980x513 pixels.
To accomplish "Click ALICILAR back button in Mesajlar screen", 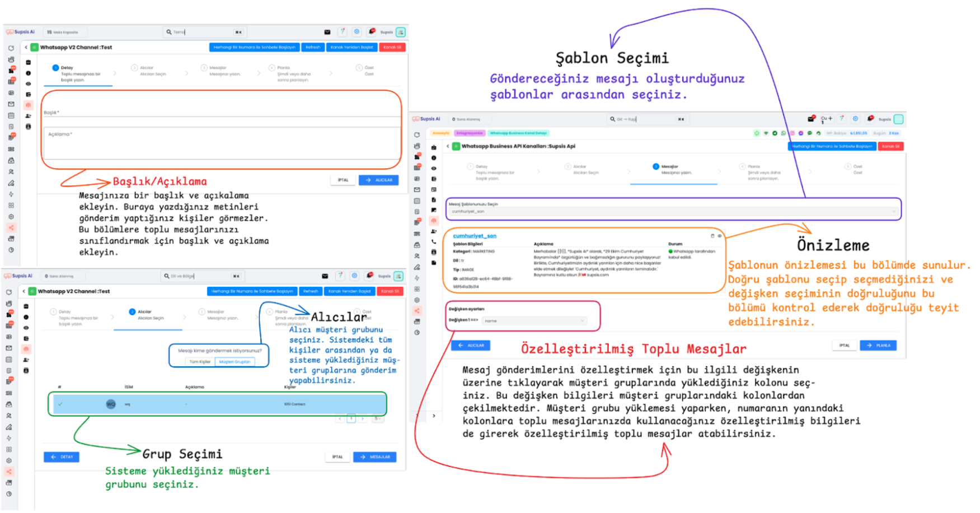I will coord(471,346).
